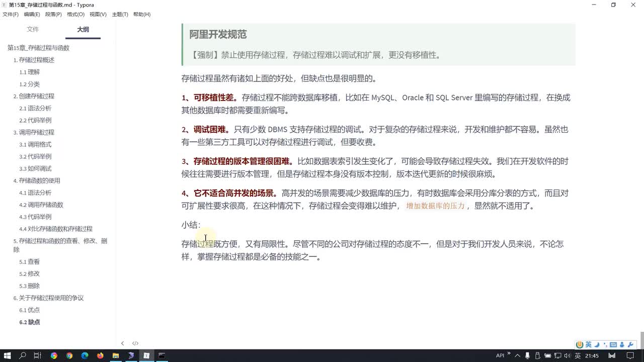Click the 阿里开发规范 heading in the quote
This screenshot has width=644, height=362.
218,35
